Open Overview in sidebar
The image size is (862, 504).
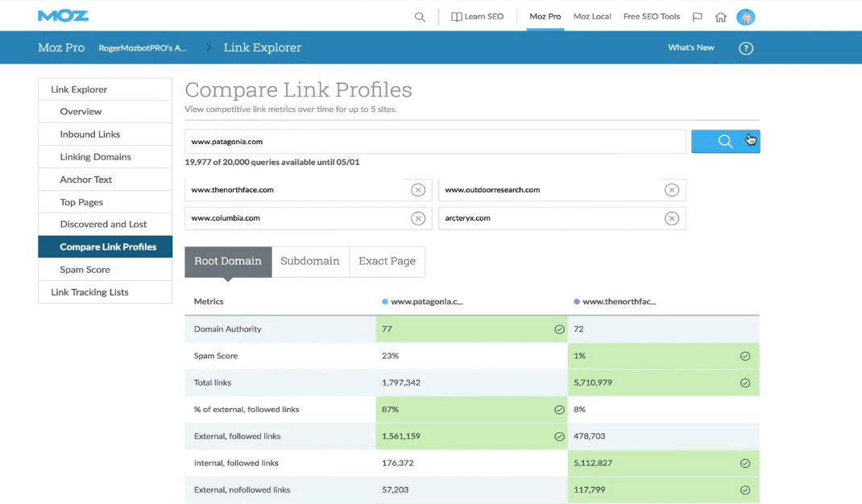point(105,112)
